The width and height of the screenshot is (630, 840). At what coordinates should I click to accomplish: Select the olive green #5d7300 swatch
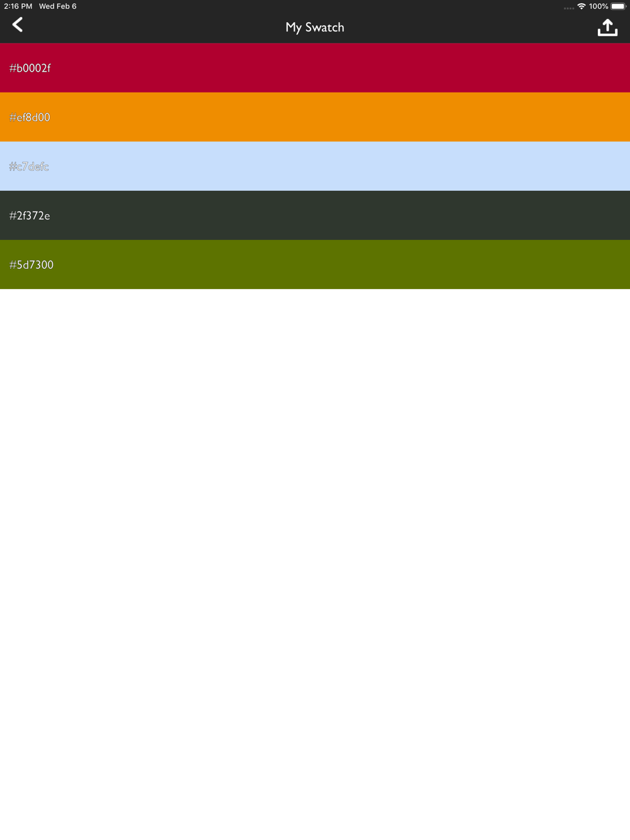315,264
